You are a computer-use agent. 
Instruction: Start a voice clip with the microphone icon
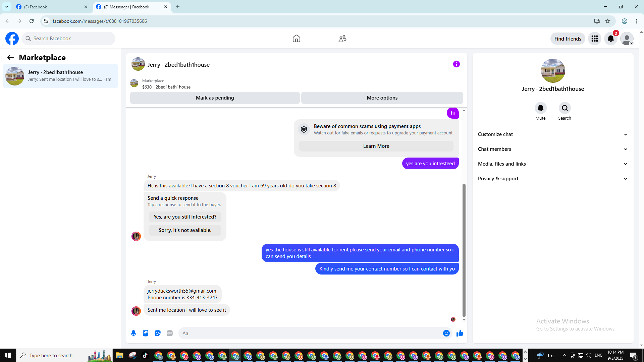click(x=133, y=333)
